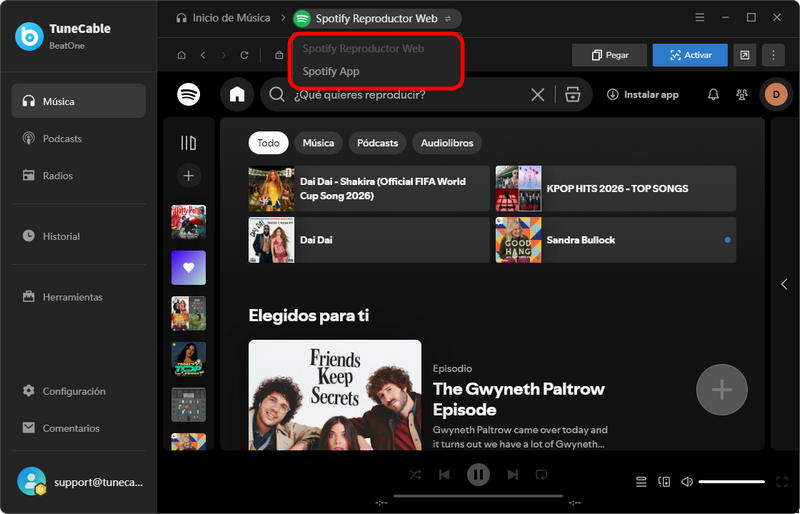Open the Dai Dai card
Viewport: 800px width, 514px height.
369,240
